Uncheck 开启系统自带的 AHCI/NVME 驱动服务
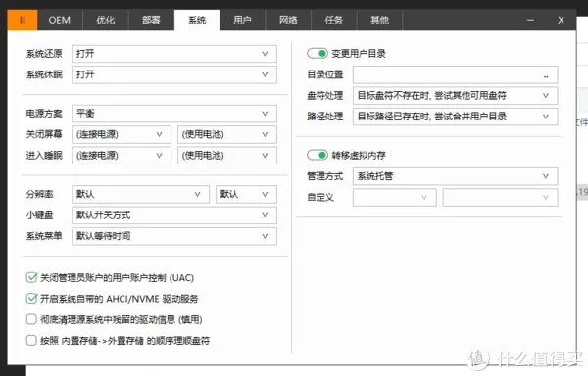Screen dimensions: 588x376 point(31,299)
